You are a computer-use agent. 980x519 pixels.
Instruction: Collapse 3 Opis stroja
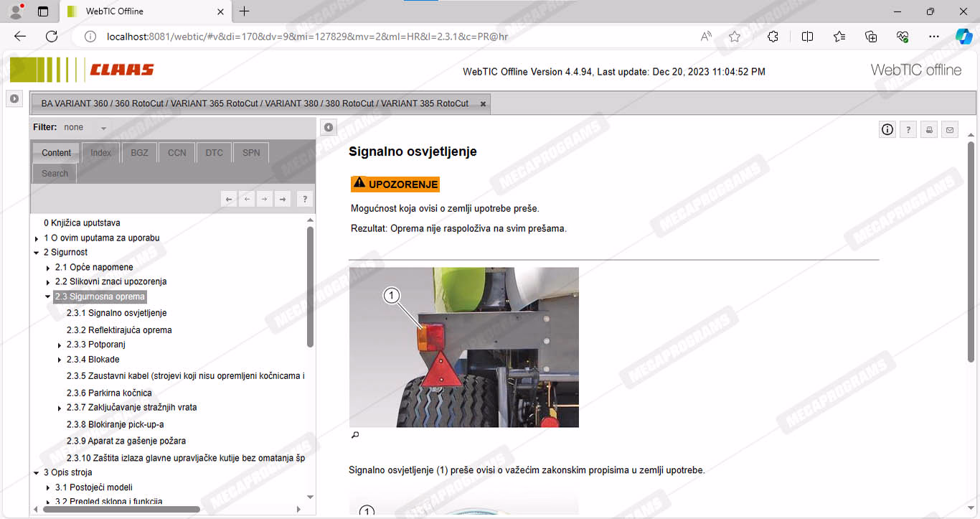[x=37, y=473]
